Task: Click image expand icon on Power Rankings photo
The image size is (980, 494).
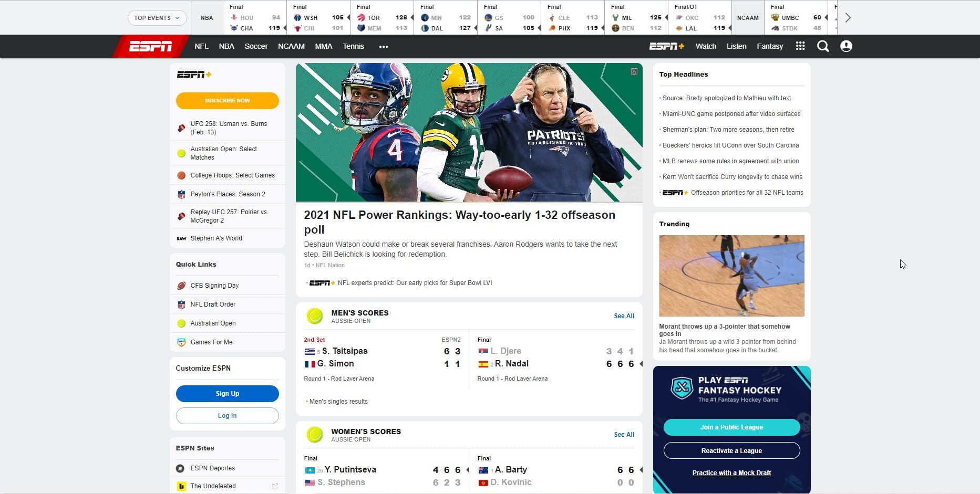Action: [x=634, y=71]
